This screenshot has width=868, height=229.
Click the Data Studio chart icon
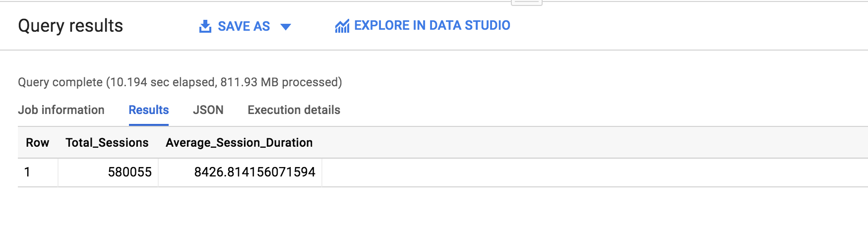point(342,26)
